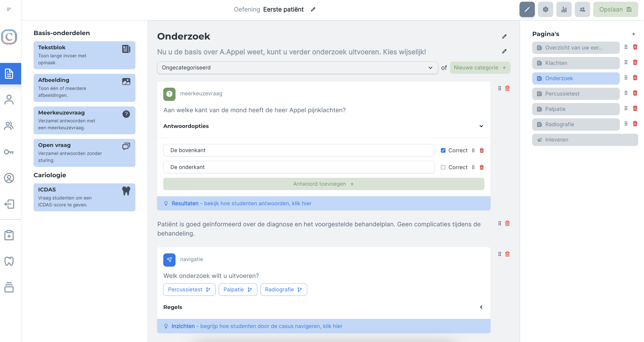Click the 'De bovenkant' answer text field

[299, 150]
